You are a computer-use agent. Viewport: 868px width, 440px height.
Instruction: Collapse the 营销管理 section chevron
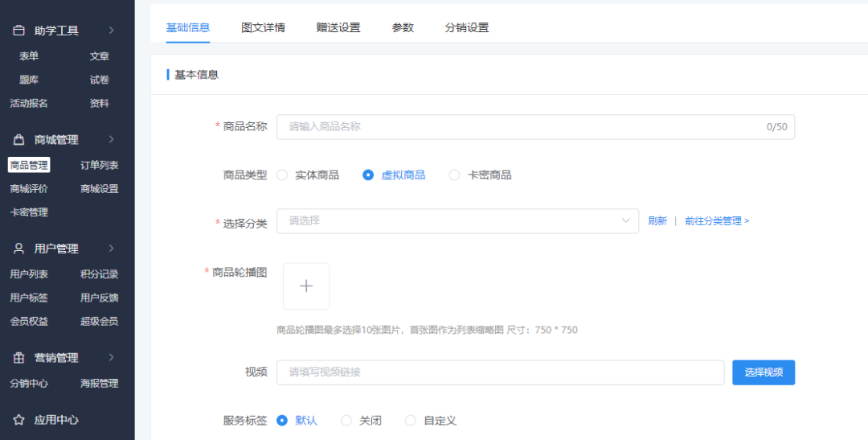click(x=111, y=357)
